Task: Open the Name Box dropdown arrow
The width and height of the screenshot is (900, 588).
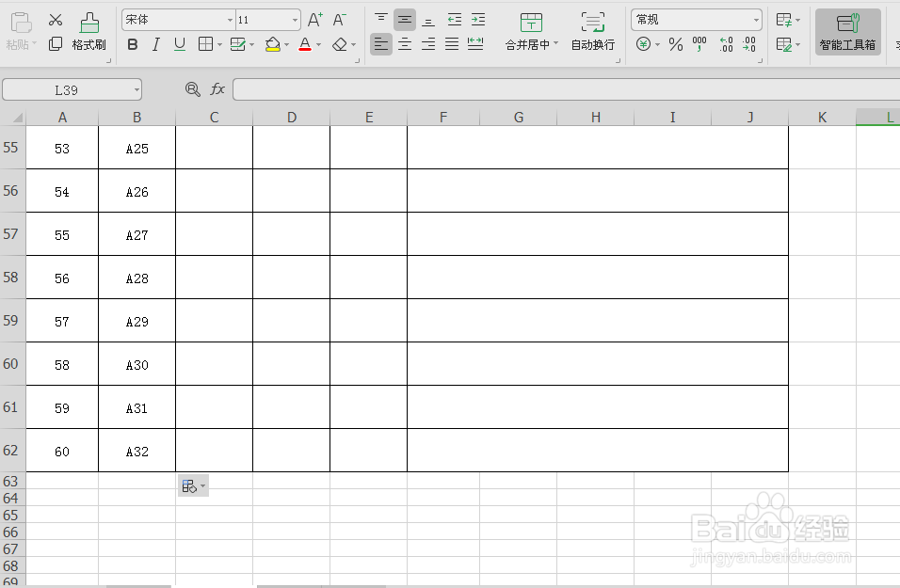Action: (x=137, y=90)
